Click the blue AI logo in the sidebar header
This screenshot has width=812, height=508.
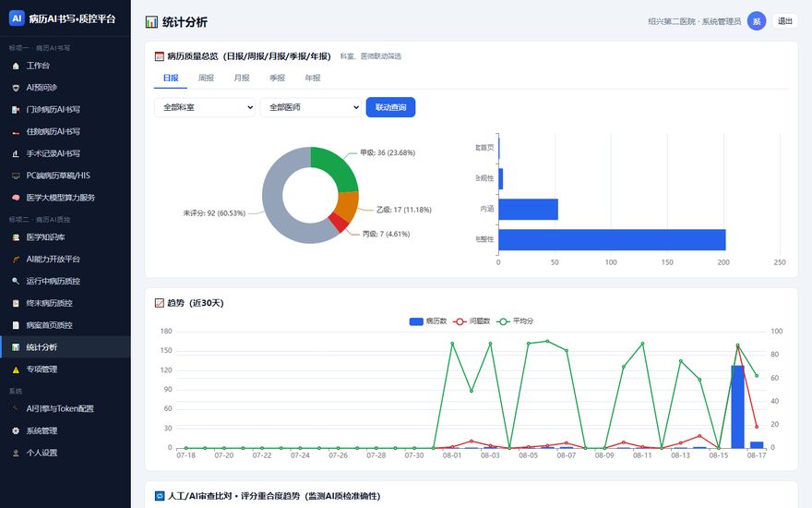pos(17,18)
